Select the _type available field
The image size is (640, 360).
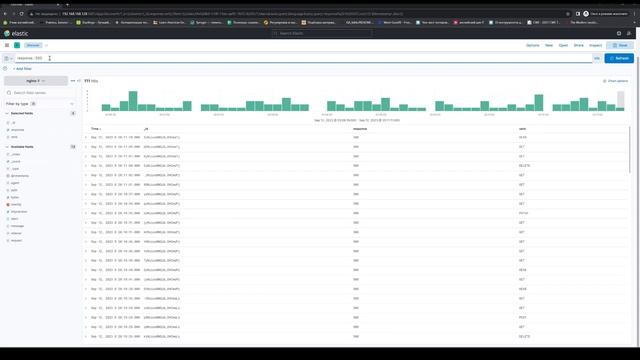click(x=15, y=169)
